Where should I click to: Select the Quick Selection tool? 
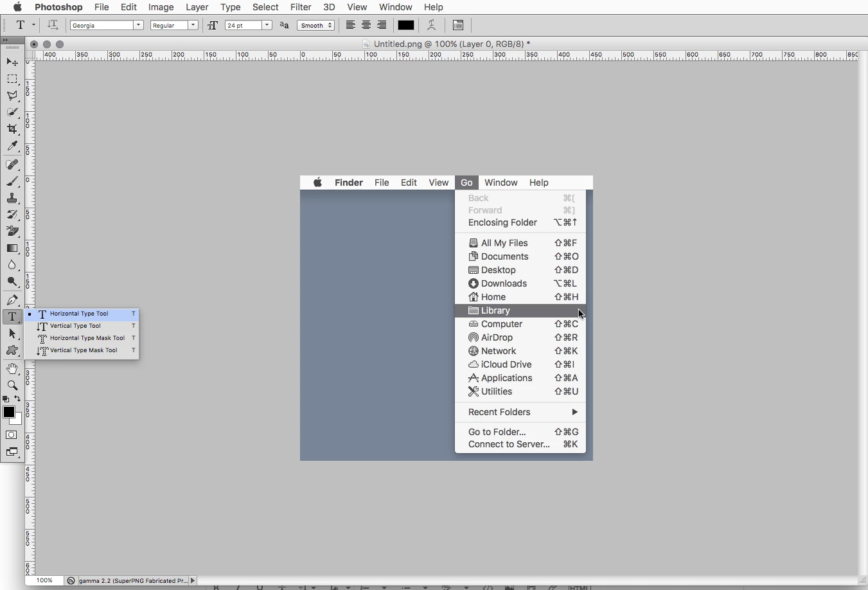click(x=12, y=112)
